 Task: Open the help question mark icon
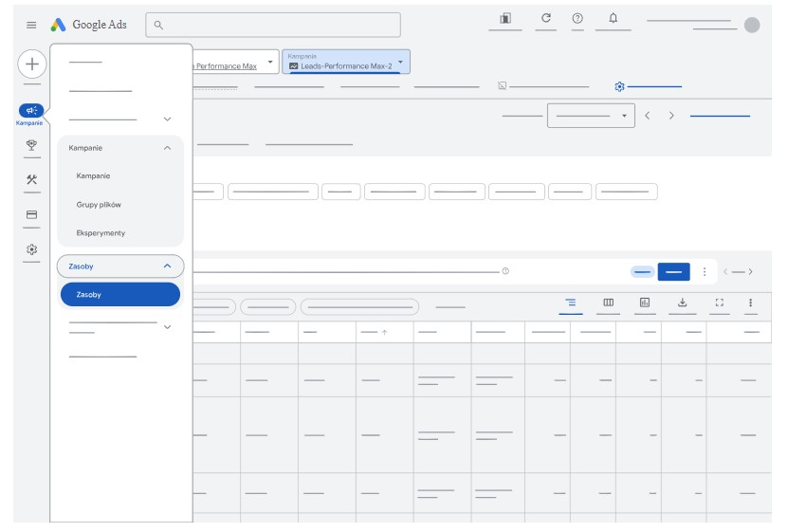[577, 19]
